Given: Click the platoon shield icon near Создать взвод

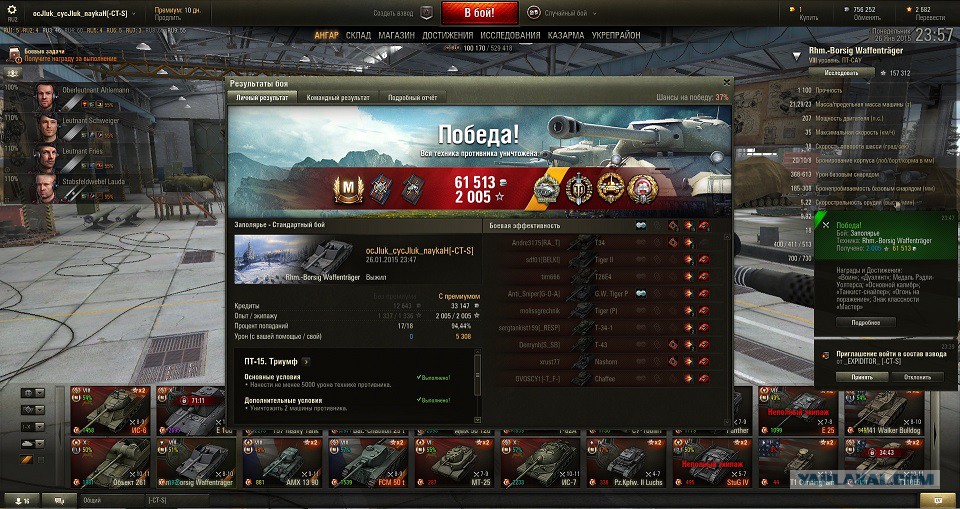Looking at the screenshot, I should pyautogui.click(x=427, y=12).
